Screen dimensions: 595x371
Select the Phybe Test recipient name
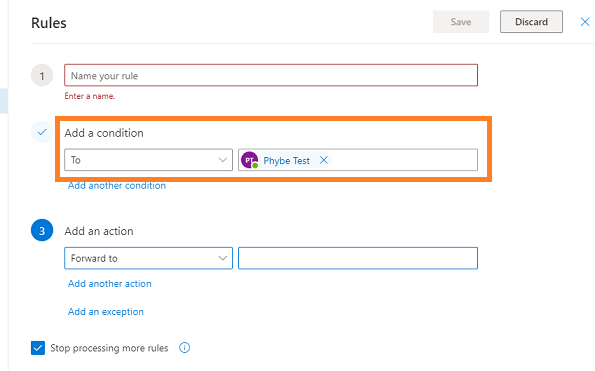286,161
